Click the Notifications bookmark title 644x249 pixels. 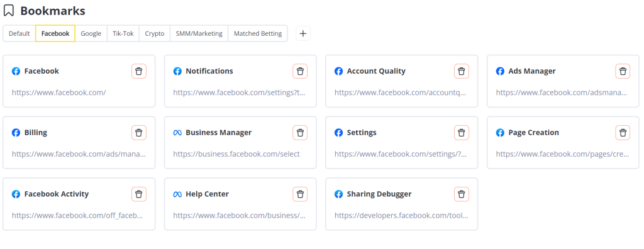209,71
